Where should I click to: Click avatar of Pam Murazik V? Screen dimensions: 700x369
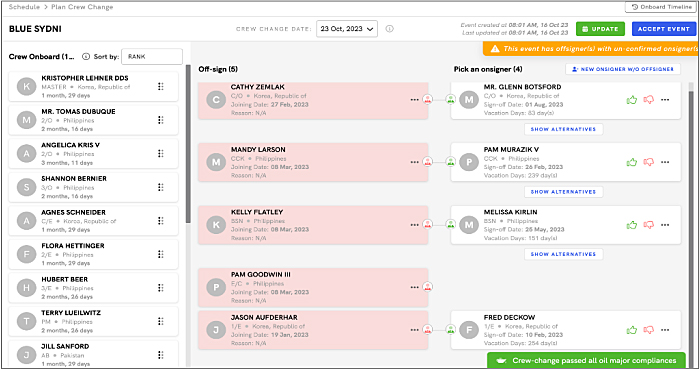(x=469, y=162)
